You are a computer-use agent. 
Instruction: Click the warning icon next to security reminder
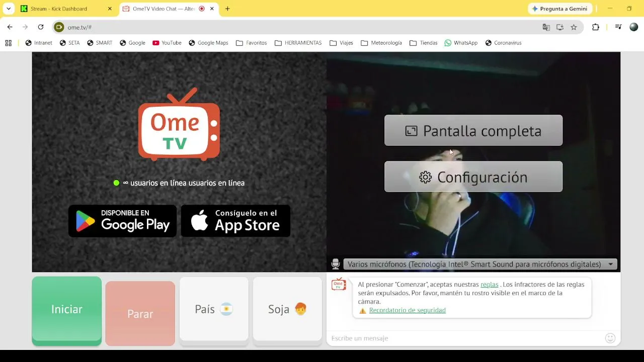362,311
